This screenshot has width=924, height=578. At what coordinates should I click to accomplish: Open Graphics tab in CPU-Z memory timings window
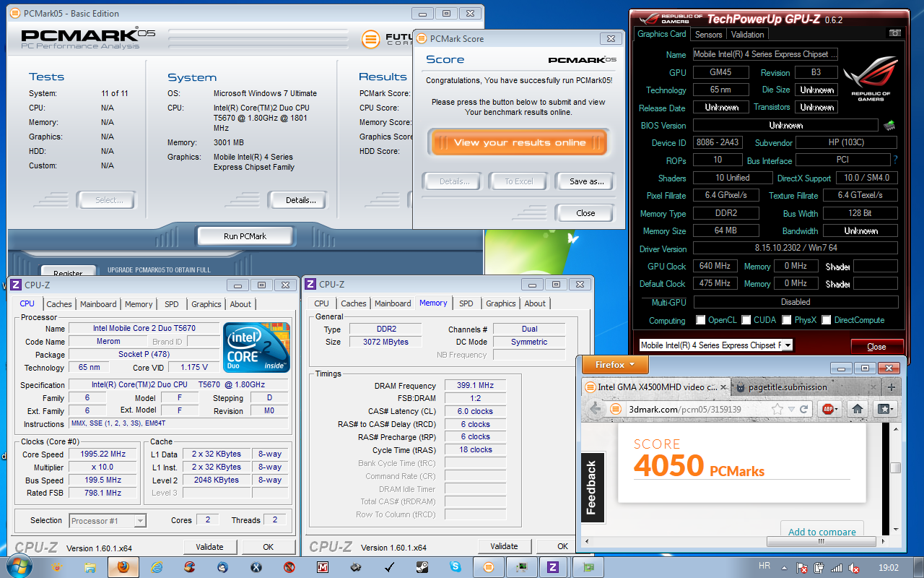pyautogui.click(x=500, y=303)
